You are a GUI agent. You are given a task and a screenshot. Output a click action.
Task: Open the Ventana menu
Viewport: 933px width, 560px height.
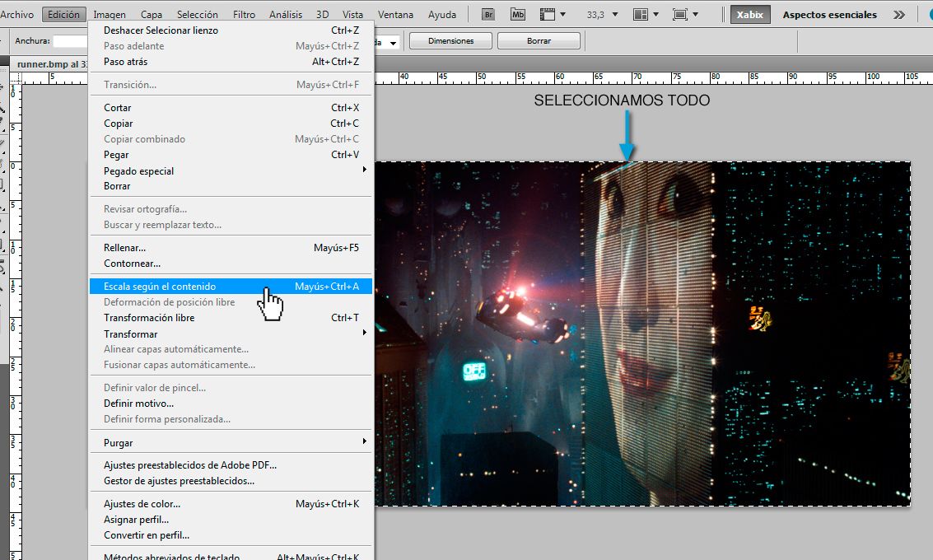coord(396,14)
